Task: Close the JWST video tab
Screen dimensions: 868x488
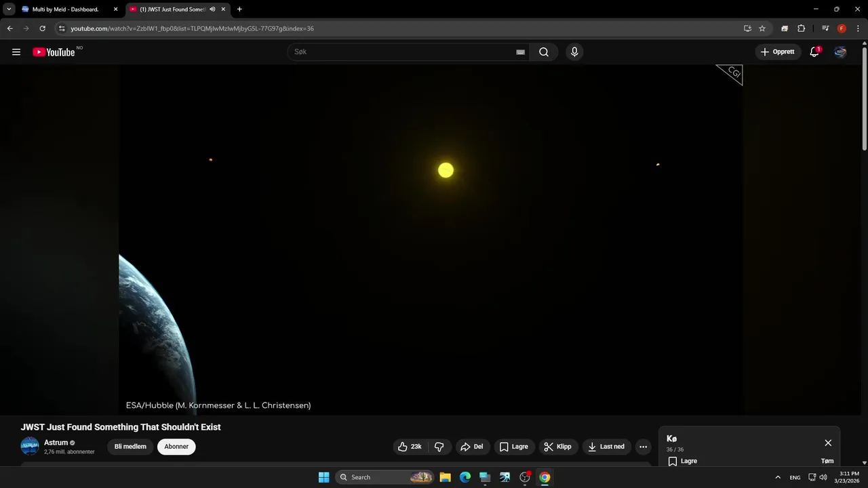Action: point(223,9)
